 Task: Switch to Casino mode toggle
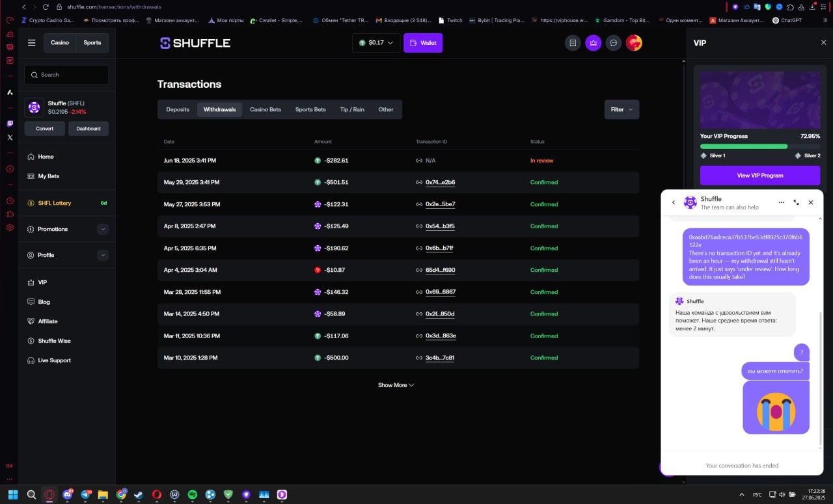click(60, 43)
